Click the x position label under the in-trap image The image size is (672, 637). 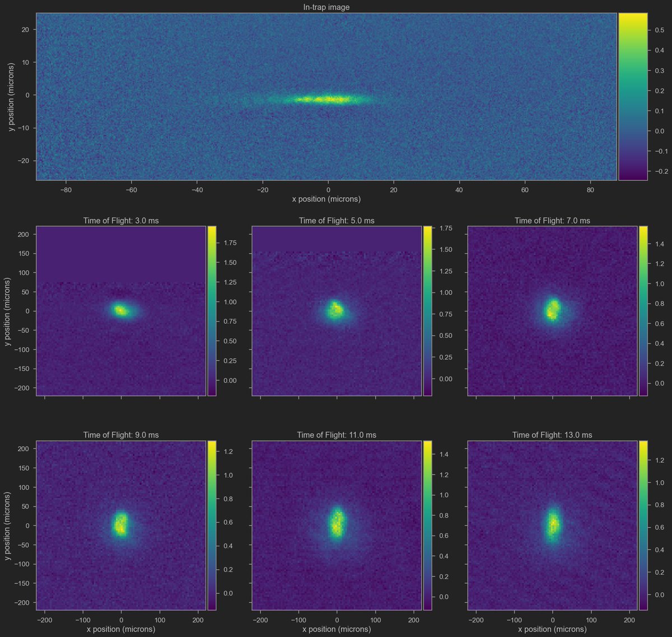[326, 199]
